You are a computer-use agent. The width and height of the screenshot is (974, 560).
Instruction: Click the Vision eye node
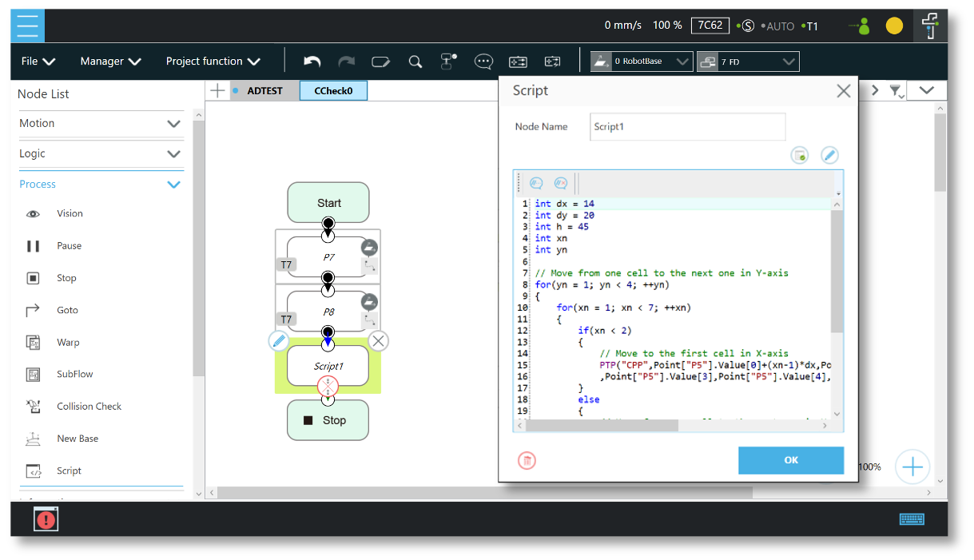click(34, 214)
